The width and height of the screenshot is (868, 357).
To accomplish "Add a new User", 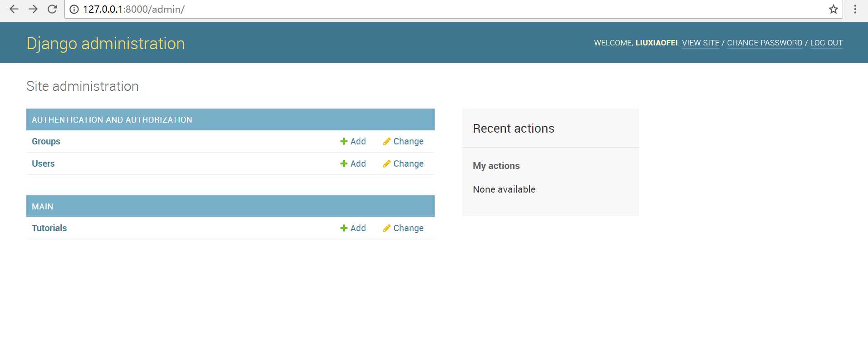I will [x=353, y=164].
